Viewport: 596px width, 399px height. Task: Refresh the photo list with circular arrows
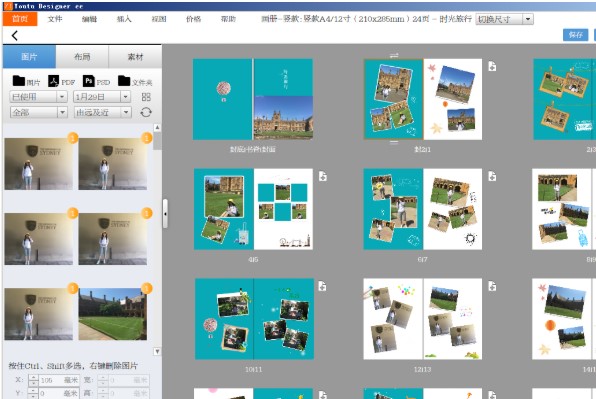coord(146,112)
